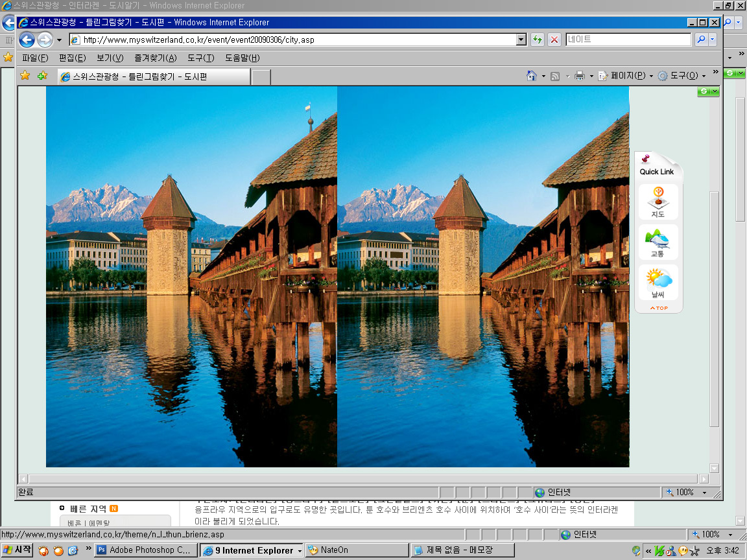Open the 교통 transport Quick Link icon

pyautogui.click(x=658, y=242)
